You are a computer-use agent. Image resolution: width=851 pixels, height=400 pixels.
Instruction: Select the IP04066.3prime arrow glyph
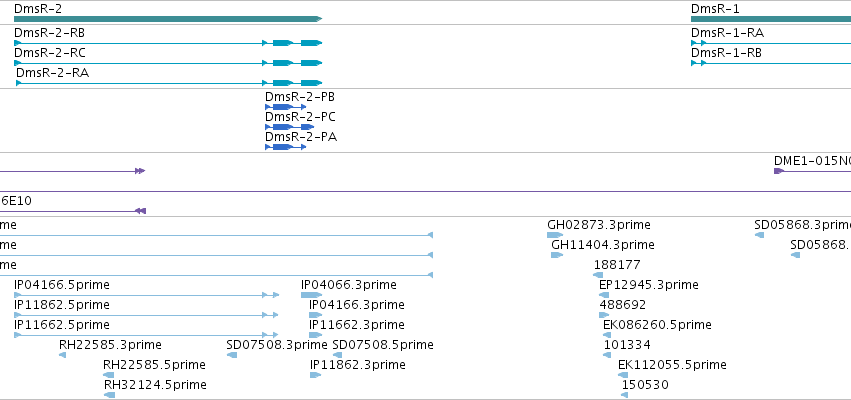312,295
